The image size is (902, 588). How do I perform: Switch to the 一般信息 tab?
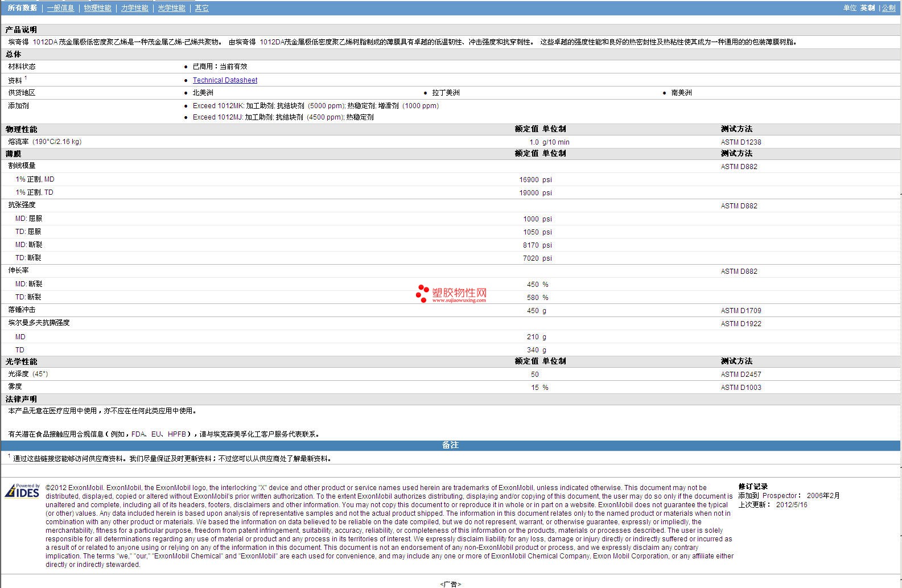click(60, 8)
